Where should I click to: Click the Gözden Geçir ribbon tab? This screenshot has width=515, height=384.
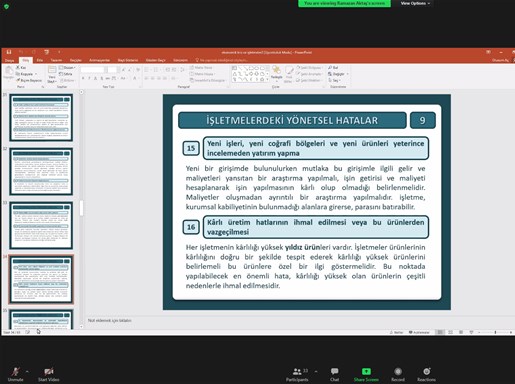(x=156, y=60)
